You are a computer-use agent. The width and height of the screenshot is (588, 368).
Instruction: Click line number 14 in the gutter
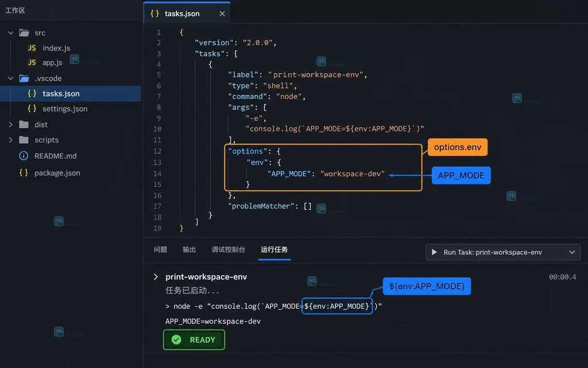coord(157,174)
